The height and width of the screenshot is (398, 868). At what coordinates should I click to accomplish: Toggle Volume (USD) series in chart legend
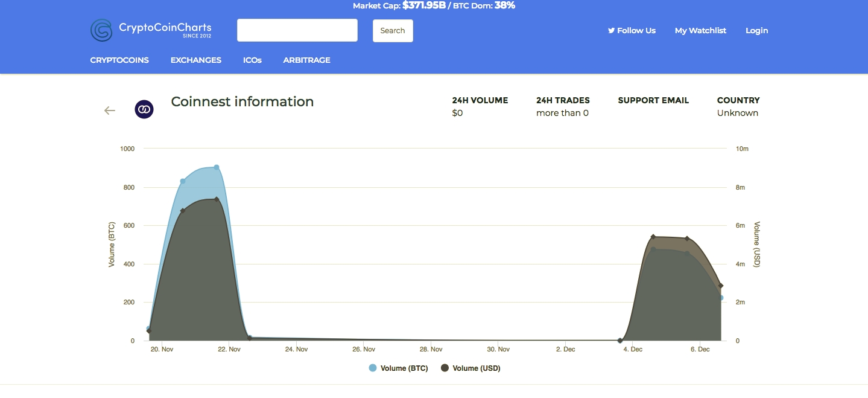click(x=470, y=368)
